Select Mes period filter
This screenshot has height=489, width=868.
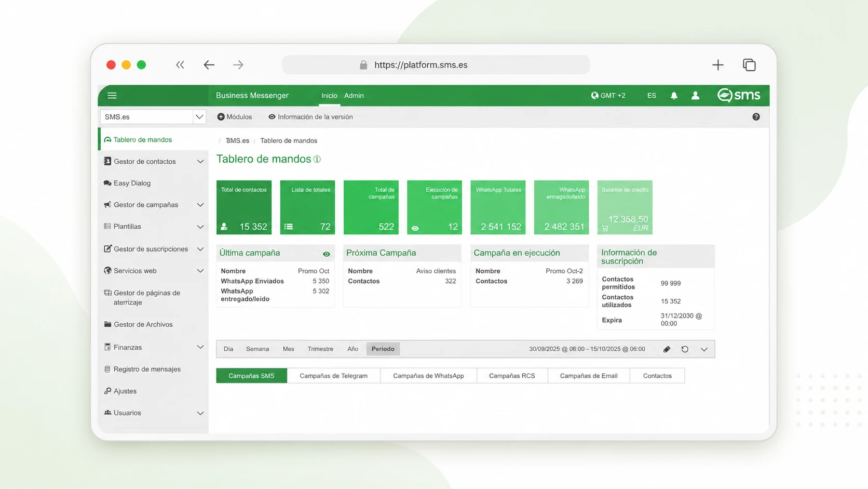click(x=289, y=349)
